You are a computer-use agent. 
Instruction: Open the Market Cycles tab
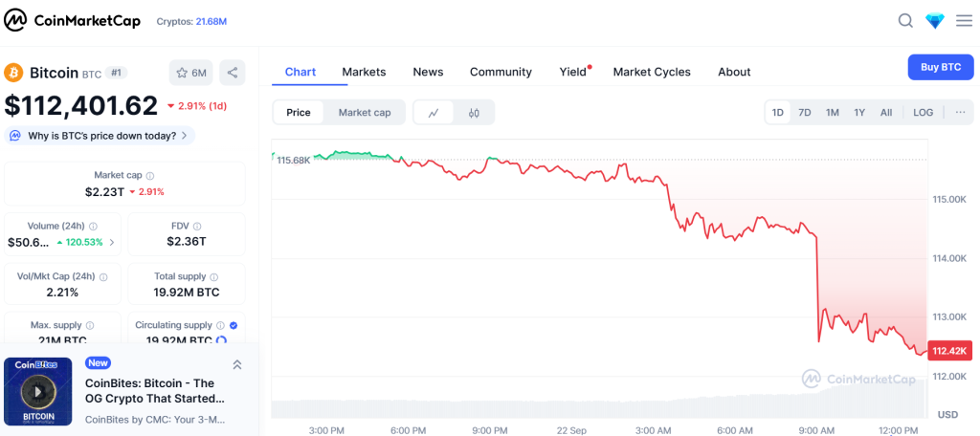tap(652, 72)
